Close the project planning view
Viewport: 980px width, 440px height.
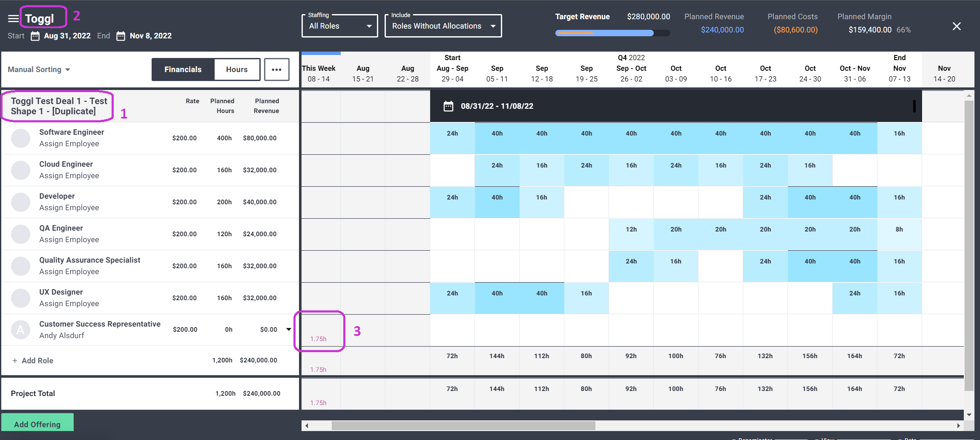[x=957, y=26]
